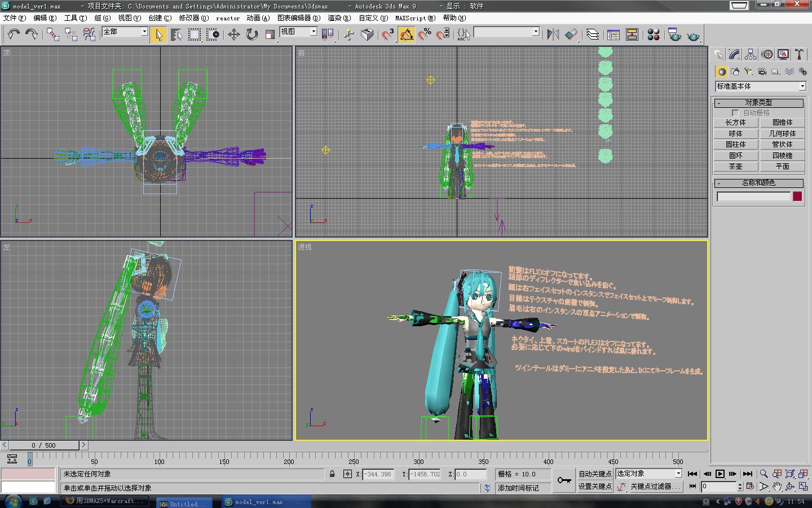Open the MAXScript menu
The height and width of the screenshot is (508, 812).
(416, 18)
